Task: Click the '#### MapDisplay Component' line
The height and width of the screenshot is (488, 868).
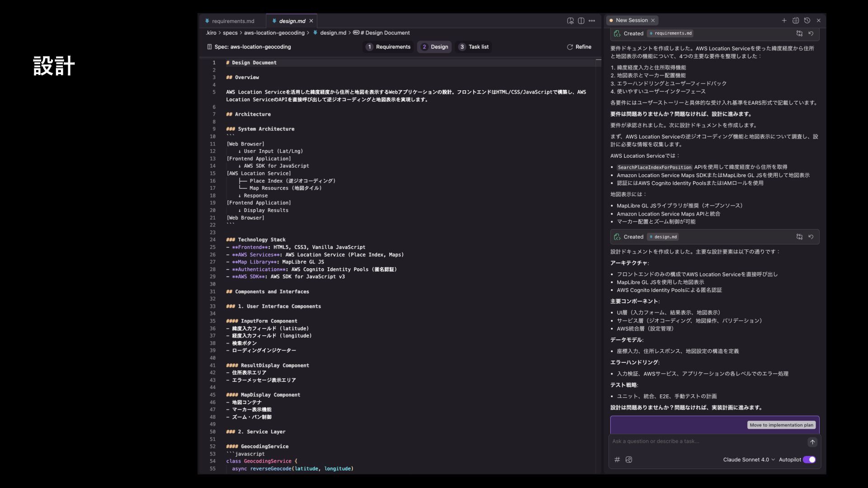Action: click(x=263, y=395)
